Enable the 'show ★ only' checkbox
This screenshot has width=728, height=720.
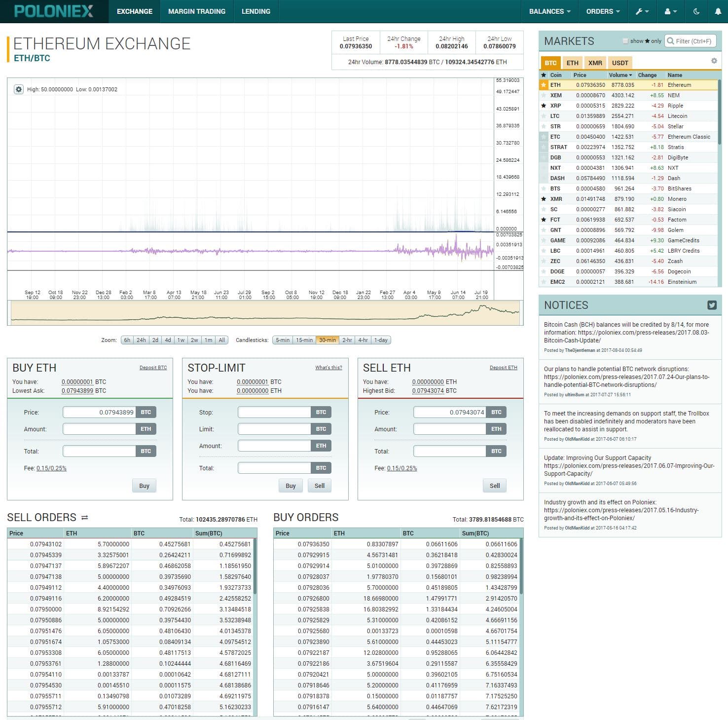point(625,41)
